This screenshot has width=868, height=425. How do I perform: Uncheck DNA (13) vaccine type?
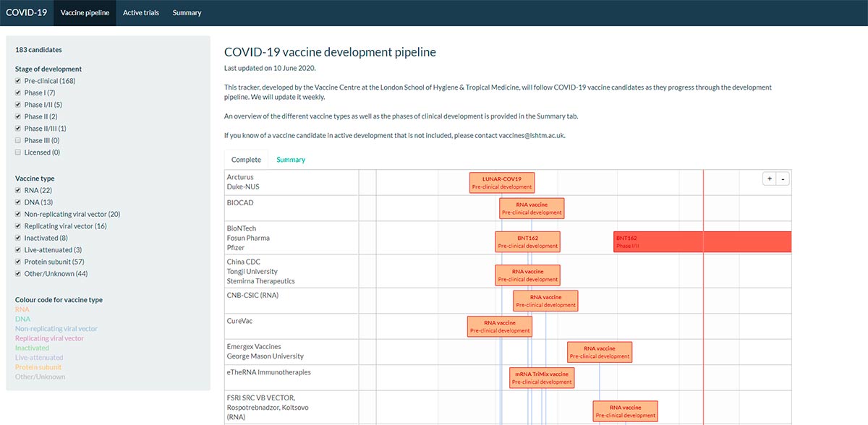[18, 202]
